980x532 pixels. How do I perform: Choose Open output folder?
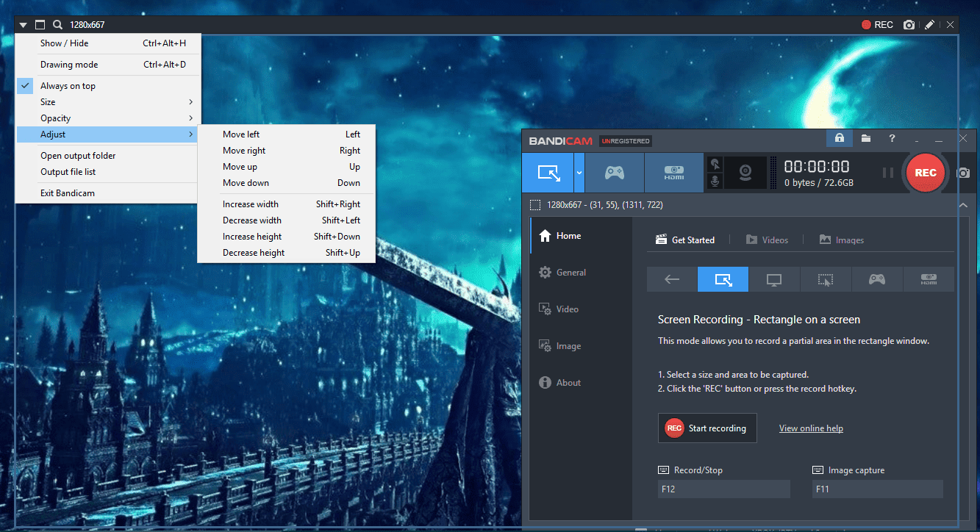click(x=108, y=156)
